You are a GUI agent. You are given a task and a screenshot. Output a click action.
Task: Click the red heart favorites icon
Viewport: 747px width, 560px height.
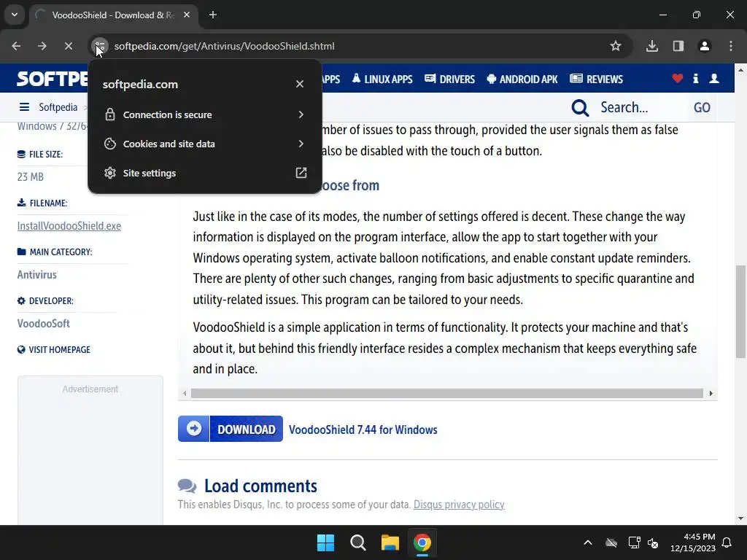tap(678, 79)
